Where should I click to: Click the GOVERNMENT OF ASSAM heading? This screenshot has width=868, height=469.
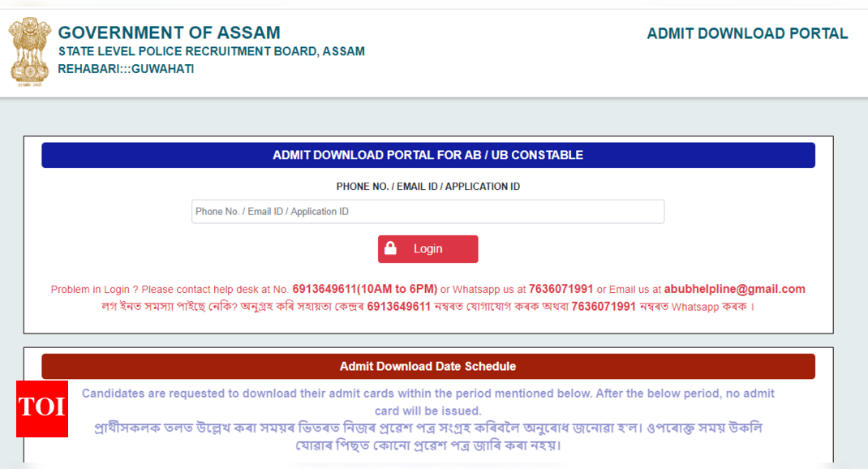[170, 32]
